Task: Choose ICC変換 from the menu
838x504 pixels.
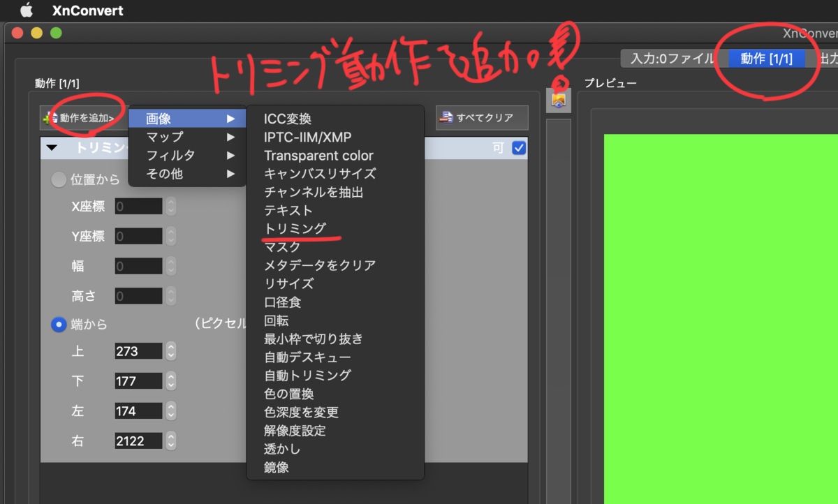Action: point(335,119)
